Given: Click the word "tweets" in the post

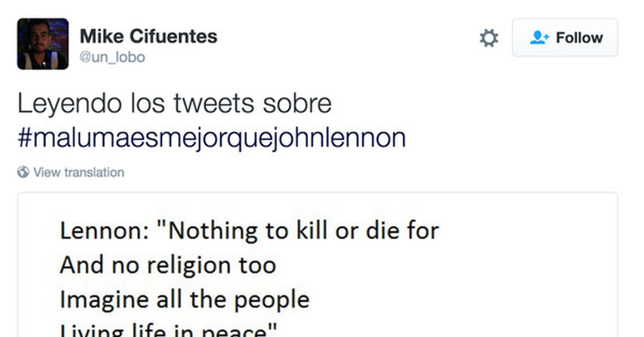Looking at the screenshot, I should click(214, 104).
